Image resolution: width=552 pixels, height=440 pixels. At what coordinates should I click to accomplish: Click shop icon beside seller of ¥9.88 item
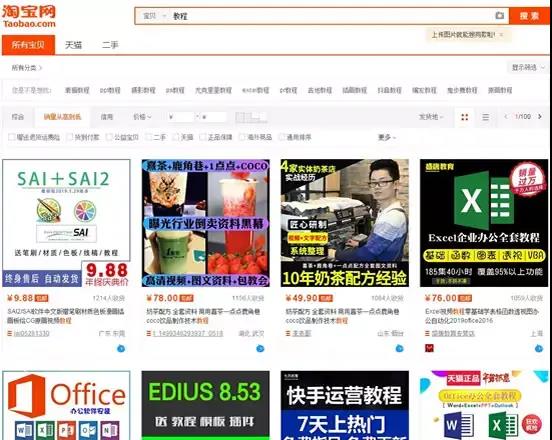click(10, 333)
